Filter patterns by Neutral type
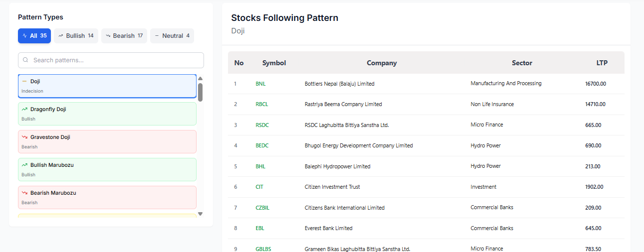Screen dimensions: 644x252 pyautogui.click(x=172, y=36)
